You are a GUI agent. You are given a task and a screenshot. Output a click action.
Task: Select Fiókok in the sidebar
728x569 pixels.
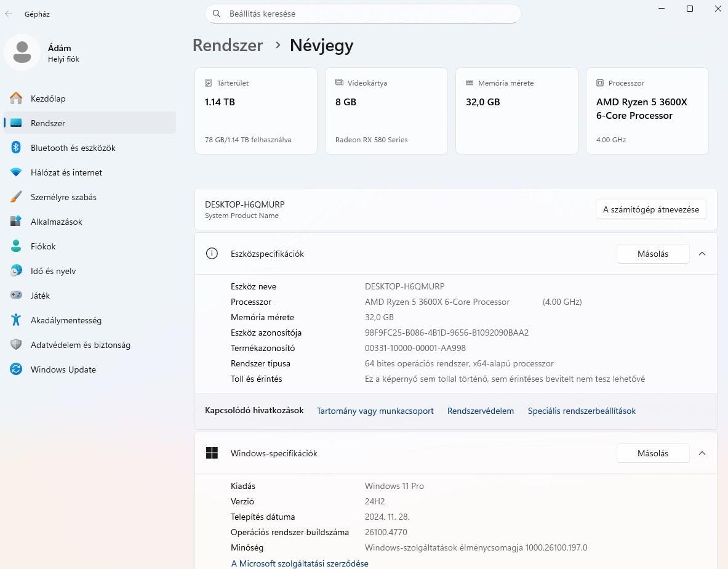tap(43, 246)
